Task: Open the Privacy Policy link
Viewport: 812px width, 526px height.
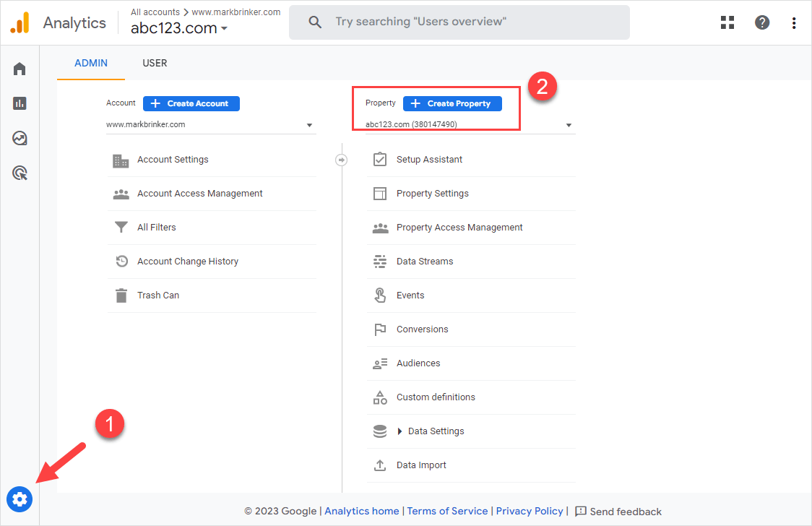Action: coord(529,511)
